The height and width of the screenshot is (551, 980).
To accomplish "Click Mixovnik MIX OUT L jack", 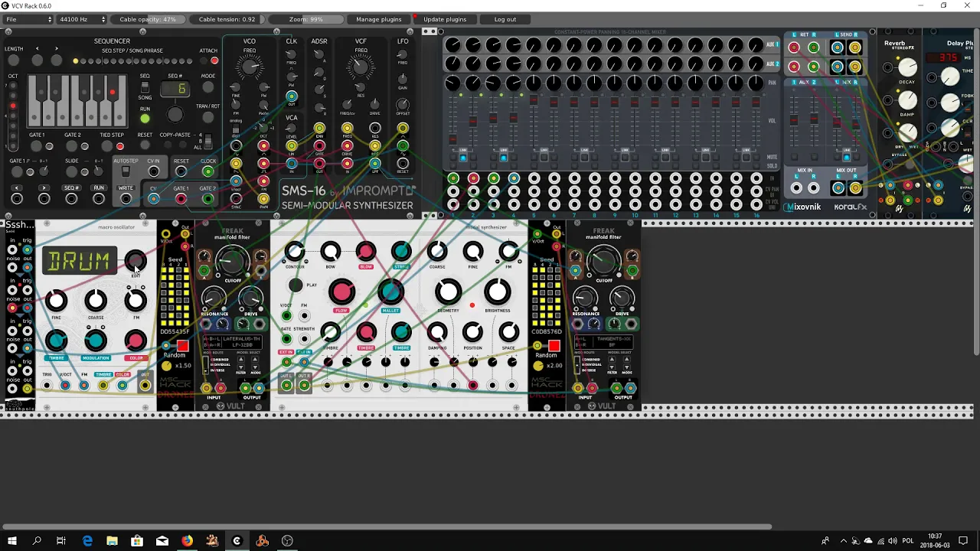I will click(x=838, y=188).
